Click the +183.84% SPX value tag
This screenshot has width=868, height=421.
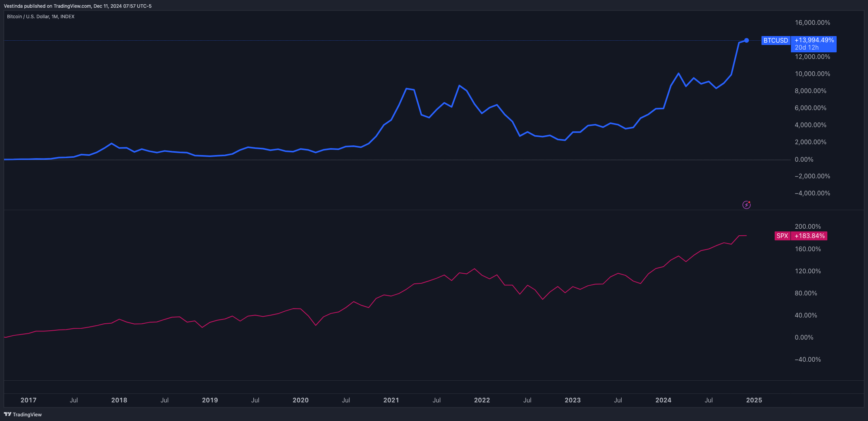click(x=809, y=236)
